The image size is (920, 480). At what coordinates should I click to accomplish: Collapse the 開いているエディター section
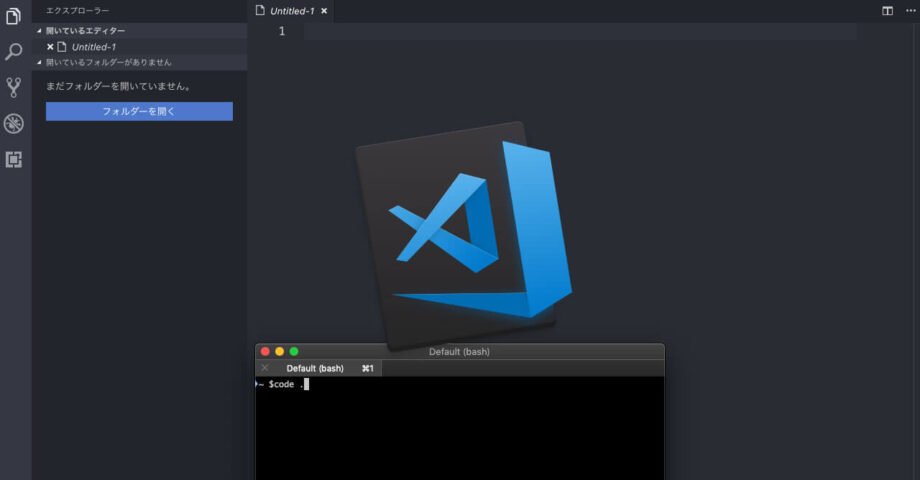click(x=139, y=31)
